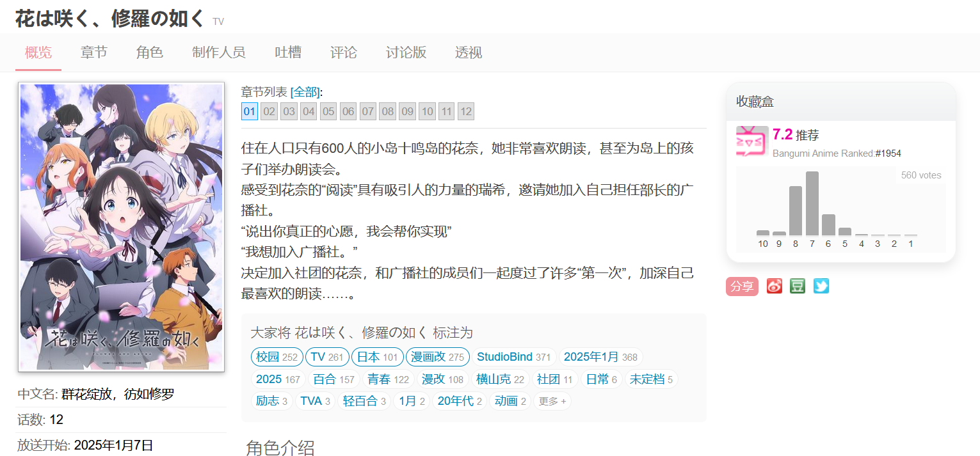Click the rating bar for score 7
Viewport: 980px width, 456px height.
tap(812, 203)
